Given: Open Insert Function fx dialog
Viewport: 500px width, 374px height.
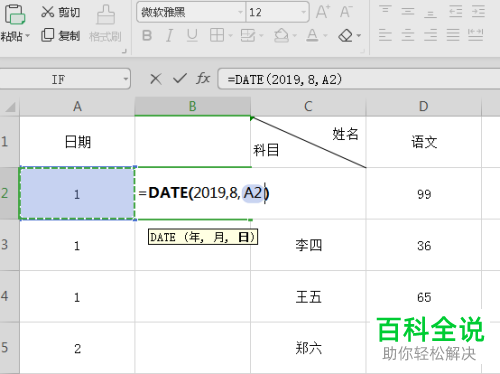Looking at the screenshot, I should tap(203, 79).
